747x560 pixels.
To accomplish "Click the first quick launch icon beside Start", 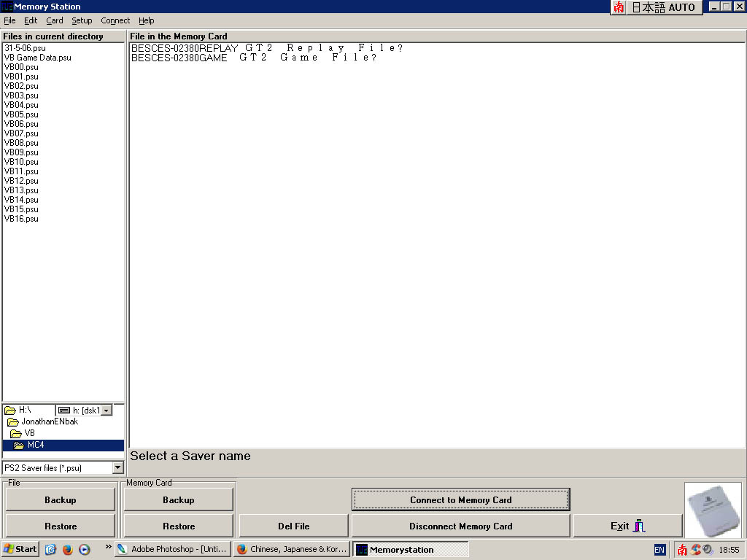I will [x=50, y=550].
